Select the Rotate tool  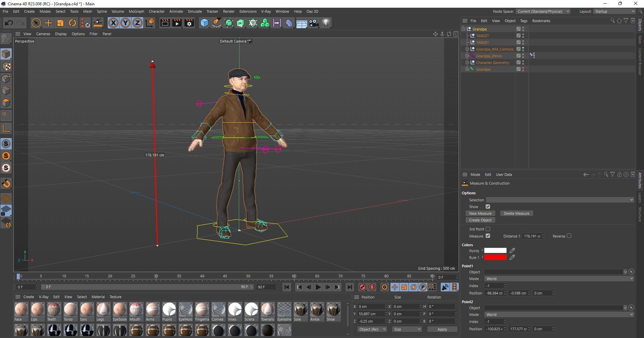coord(72,23)
